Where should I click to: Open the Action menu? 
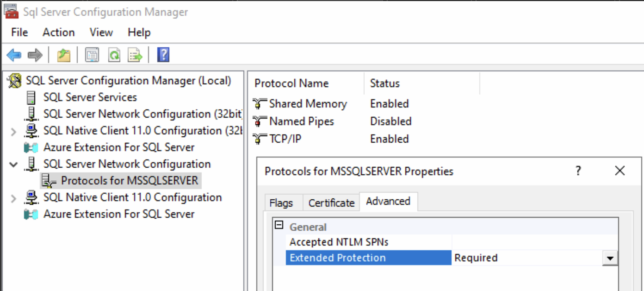(58, 32)
